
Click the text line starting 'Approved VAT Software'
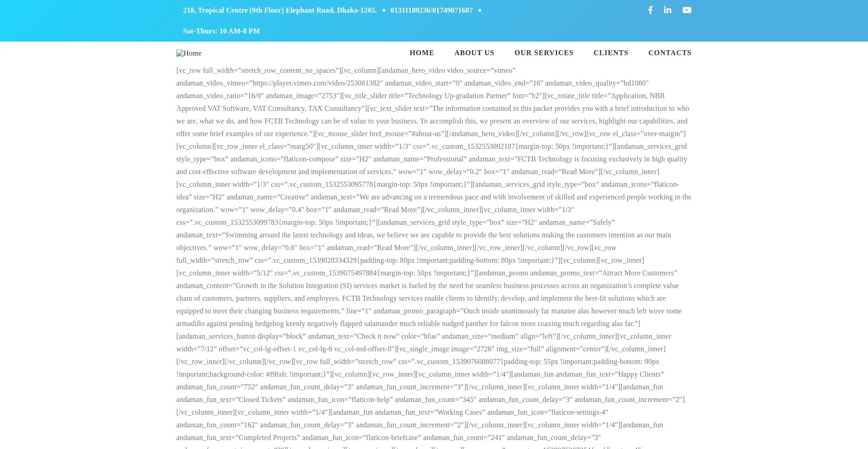[433, 109]
